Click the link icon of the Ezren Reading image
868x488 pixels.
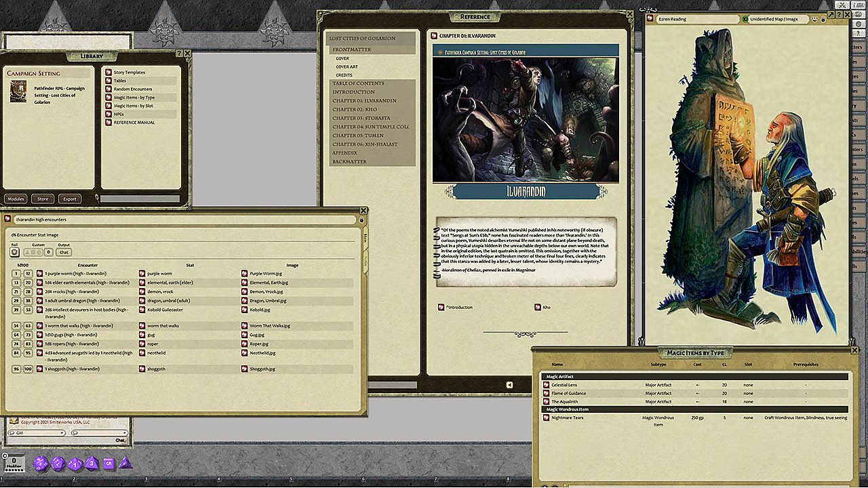(650, 19)
